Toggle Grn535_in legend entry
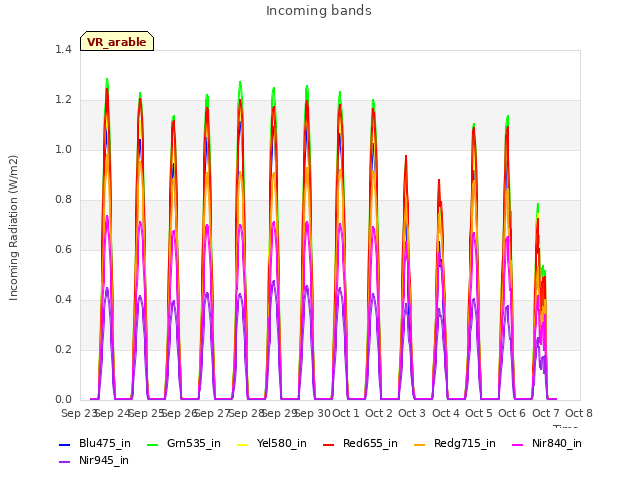Viewport: 640px width, 480px height. point(184,444)
